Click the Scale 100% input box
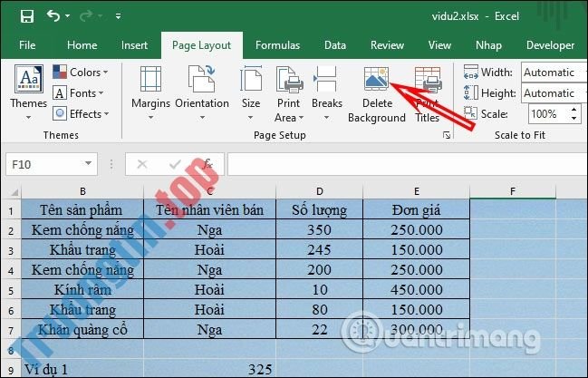 pos(547,113)
